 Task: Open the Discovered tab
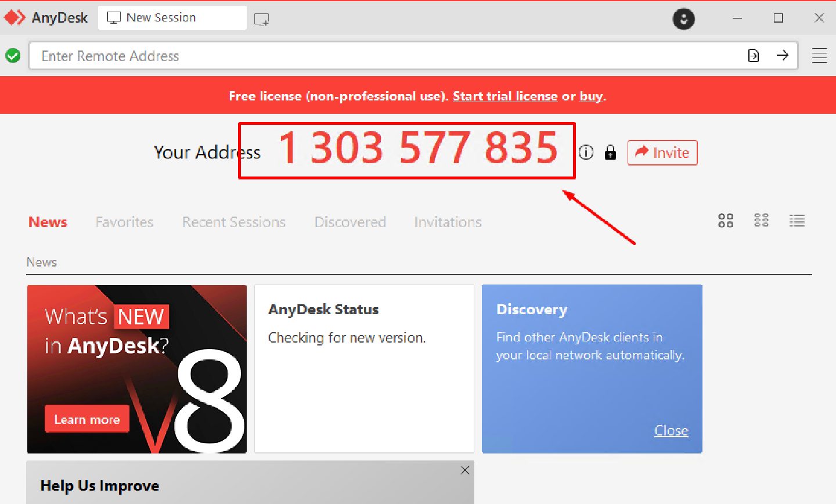click(350, 222)
